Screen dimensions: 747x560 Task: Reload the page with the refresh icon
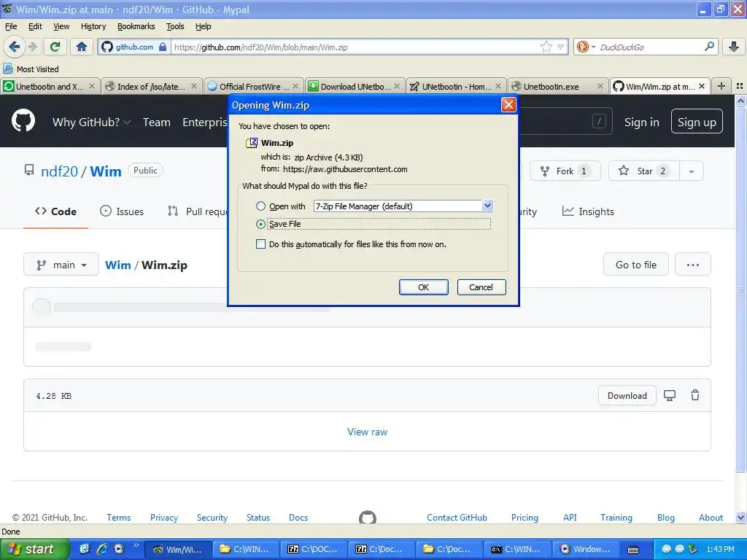55,47
